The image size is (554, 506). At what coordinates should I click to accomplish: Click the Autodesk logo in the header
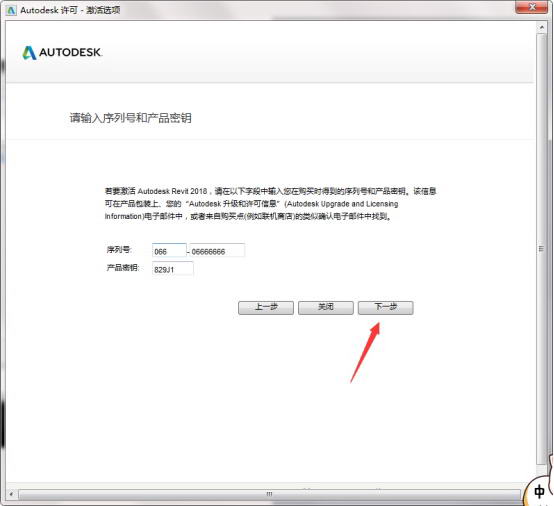tap(62, 53)
